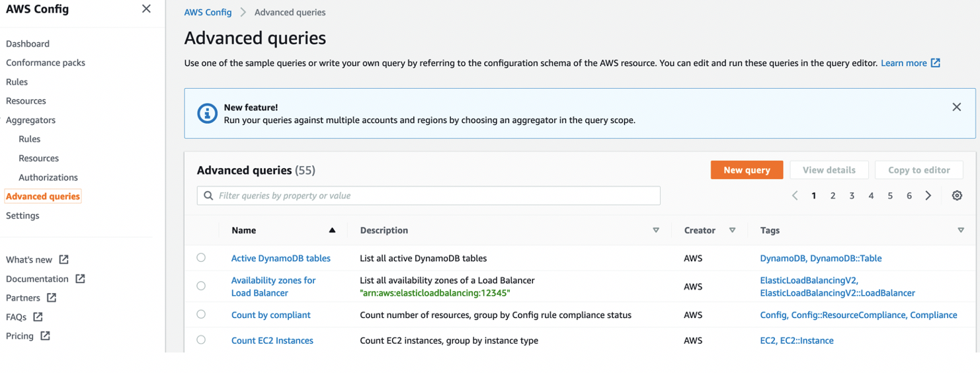Viewport: 980px width, 373px height.
Task: Click the external link icon next to Partners
Action: click(52, 298)
